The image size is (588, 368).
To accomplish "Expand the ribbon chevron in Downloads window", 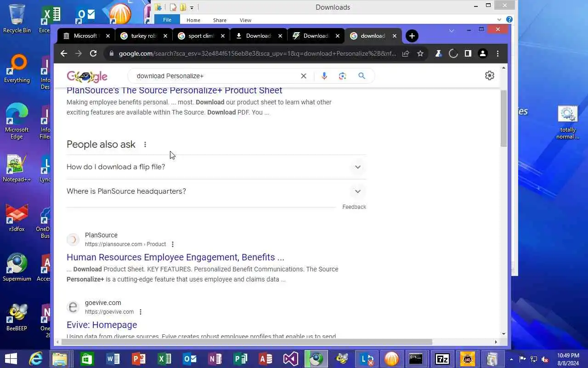I will click(499, 20).
